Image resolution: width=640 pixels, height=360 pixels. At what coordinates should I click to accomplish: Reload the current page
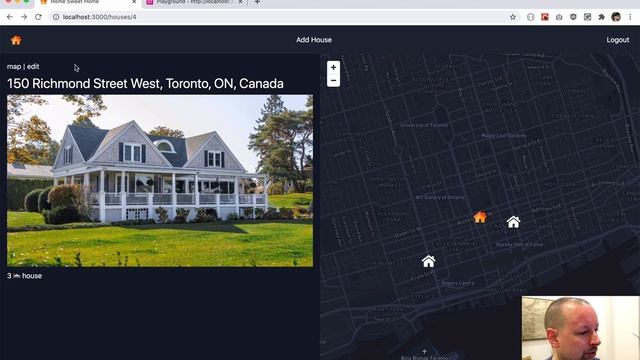38,17
